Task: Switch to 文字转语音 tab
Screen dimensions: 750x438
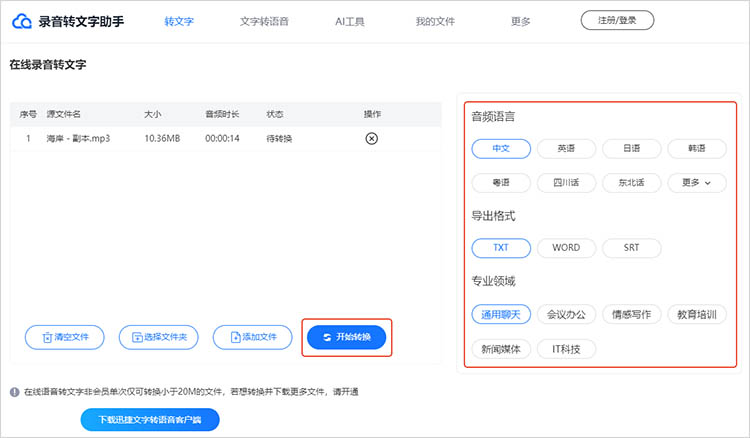Action: [264, 22]
